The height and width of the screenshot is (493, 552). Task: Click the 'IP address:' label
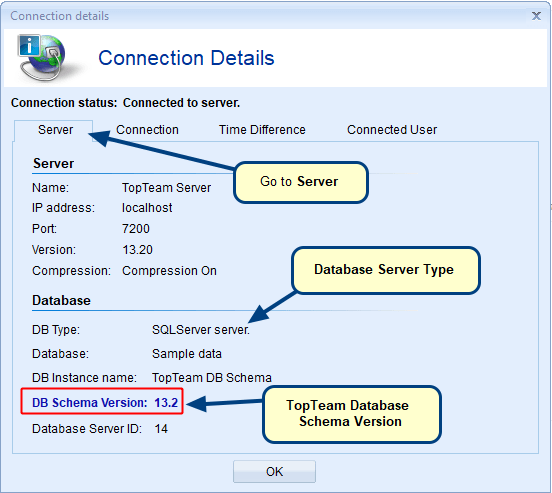point(63,208)
